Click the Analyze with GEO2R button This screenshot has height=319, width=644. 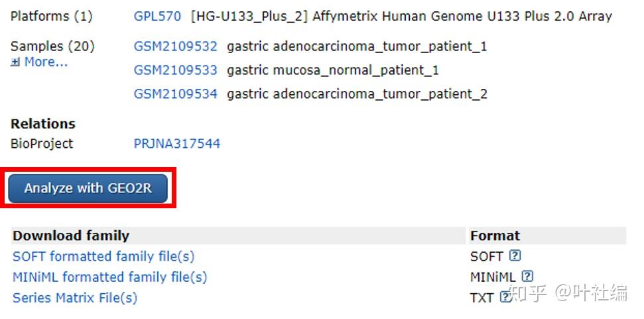coord(88,188)
